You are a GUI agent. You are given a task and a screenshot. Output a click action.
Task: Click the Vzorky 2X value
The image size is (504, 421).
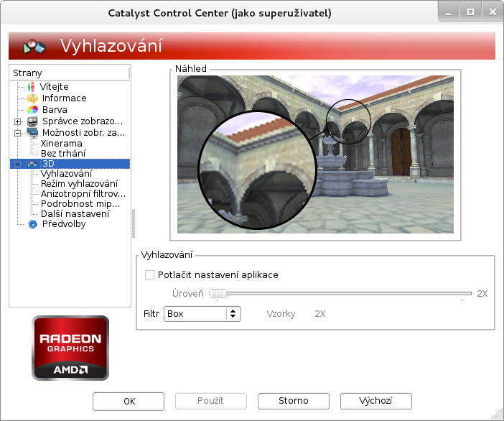click(319, 314)
